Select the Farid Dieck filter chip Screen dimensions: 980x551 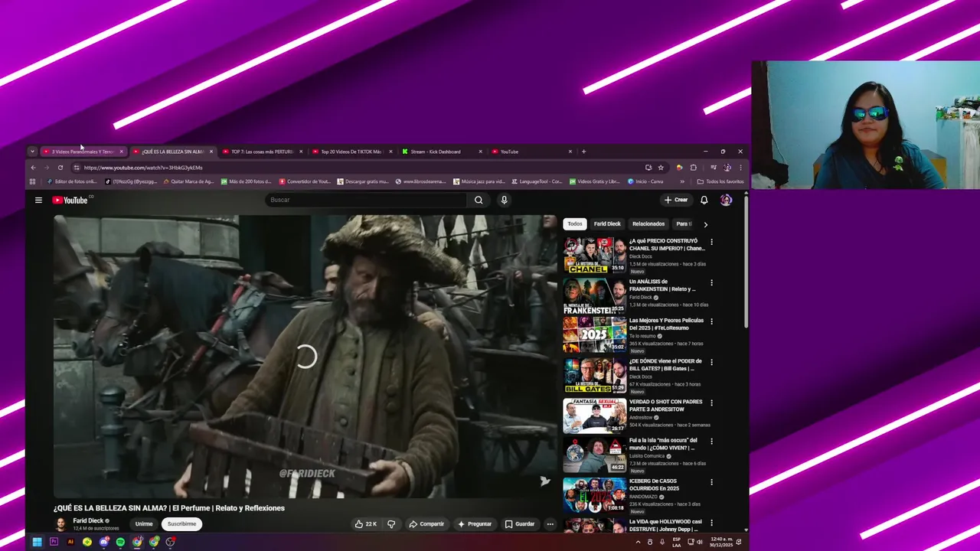click(x=607, y=224)
